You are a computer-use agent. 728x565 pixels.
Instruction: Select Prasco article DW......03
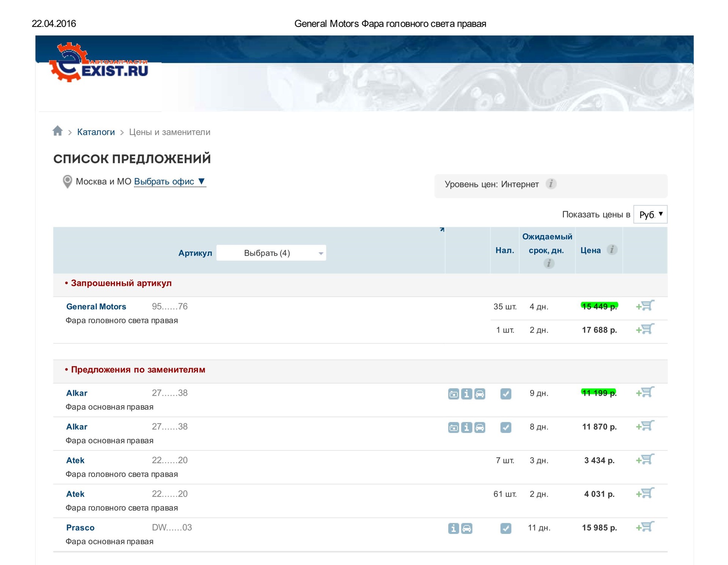click(172, 528)
